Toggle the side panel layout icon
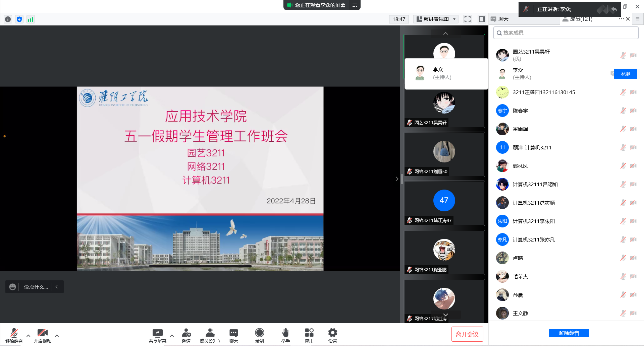The height and width of the screenshot is (346, 644). [x=482, y=19]
